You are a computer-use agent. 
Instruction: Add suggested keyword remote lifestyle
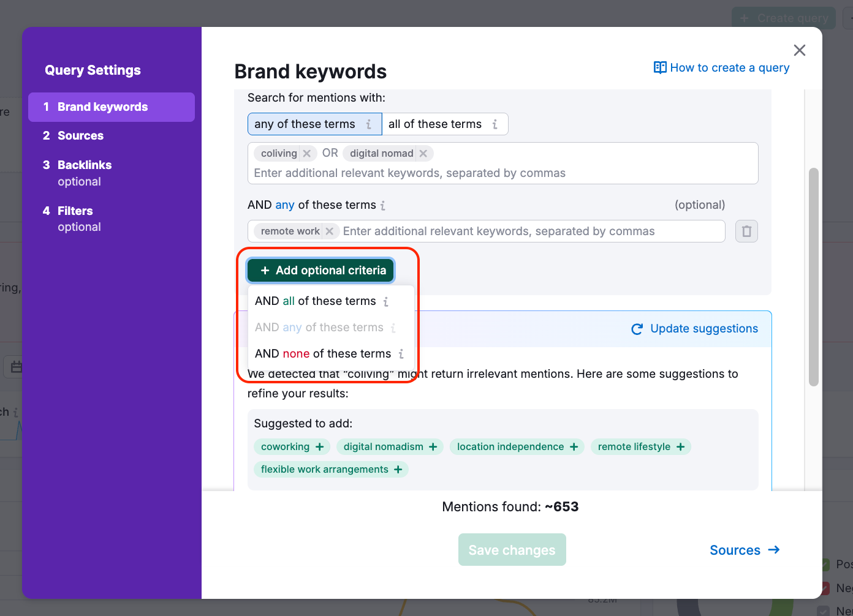[680, 447]
